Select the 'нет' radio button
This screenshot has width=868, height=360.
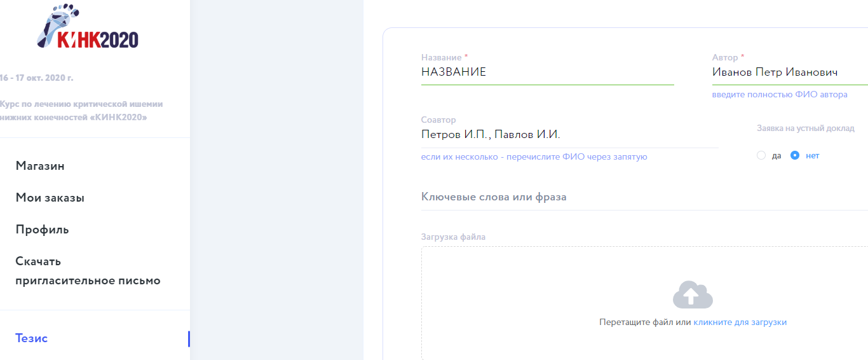pyautogui.click(x=794, y=155)
